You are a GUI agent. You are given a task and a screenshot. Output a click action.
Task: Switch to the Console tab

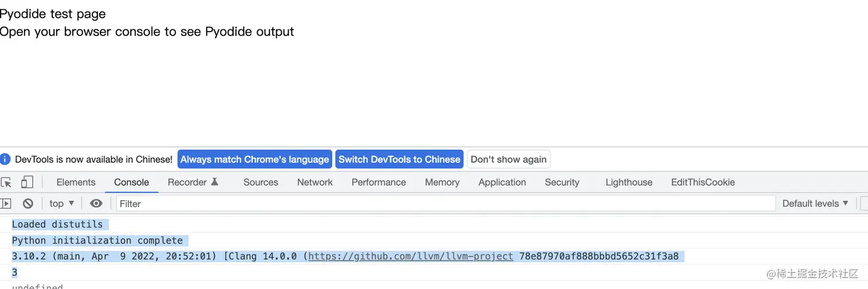131,182
